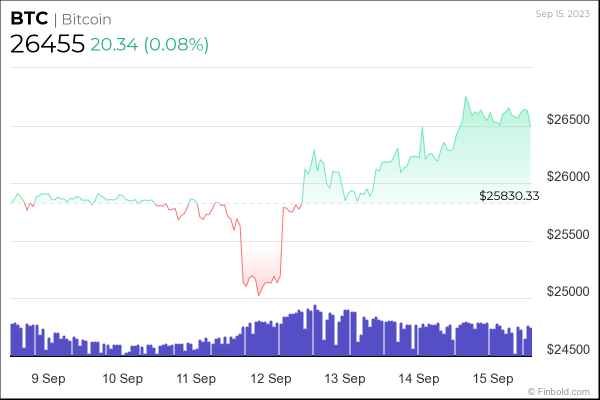This screenshot has width=600, height=400.
Task: Click the 26000 y-axis label
Action: point(570,177)
